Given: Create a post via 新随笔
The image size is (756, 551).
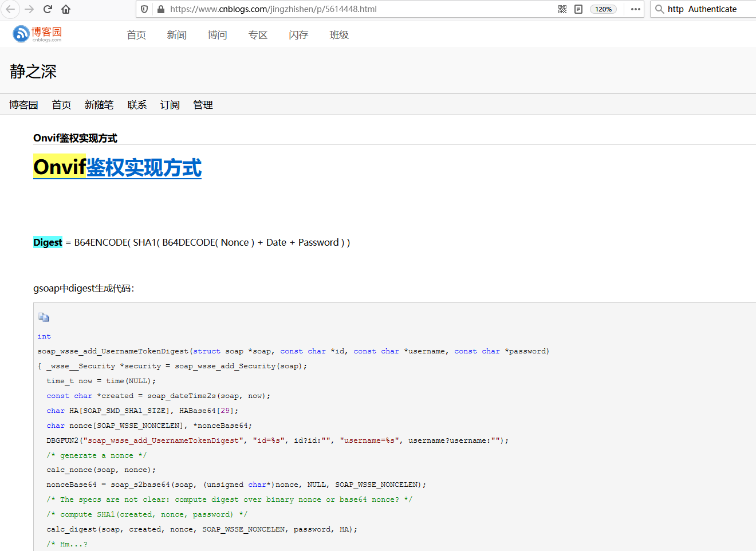Looking at the screenshot, I should click(99, 105).
